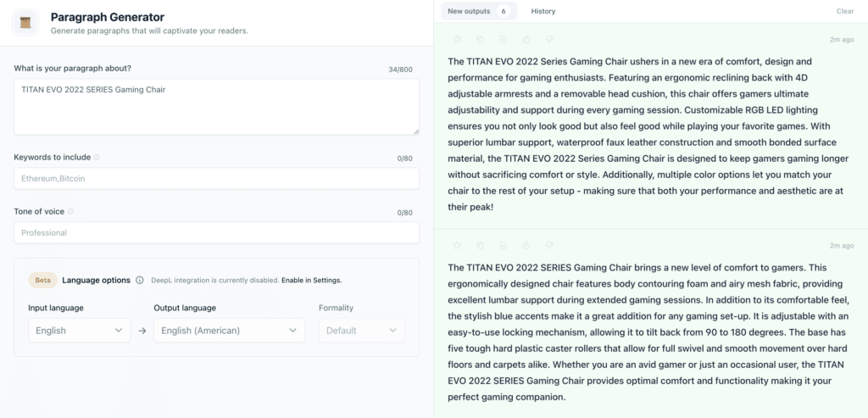This screenshot has width=868, height=418.
Task: Click the 6 count badge on New outputs
Action: 504,11
